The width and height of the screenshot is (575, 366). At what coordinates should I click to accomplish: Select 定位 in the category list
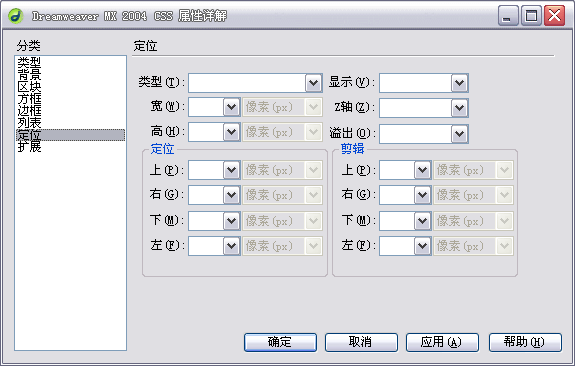point(70,135)
